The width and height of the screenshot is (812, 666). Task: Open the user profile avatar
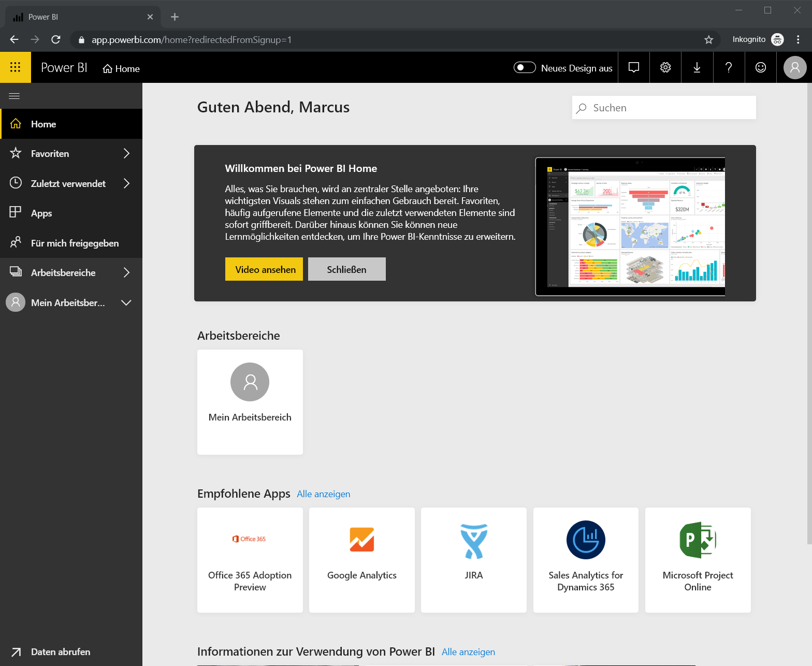795,67
